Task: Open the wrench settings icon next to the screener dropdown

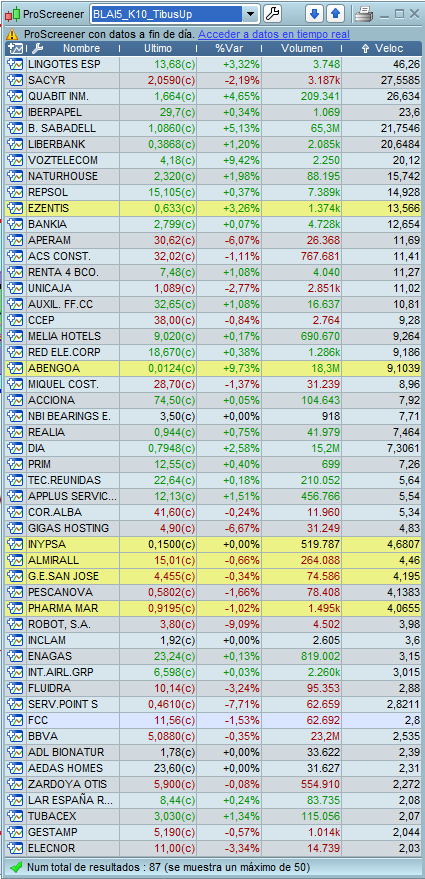Action: click(272, 13)
